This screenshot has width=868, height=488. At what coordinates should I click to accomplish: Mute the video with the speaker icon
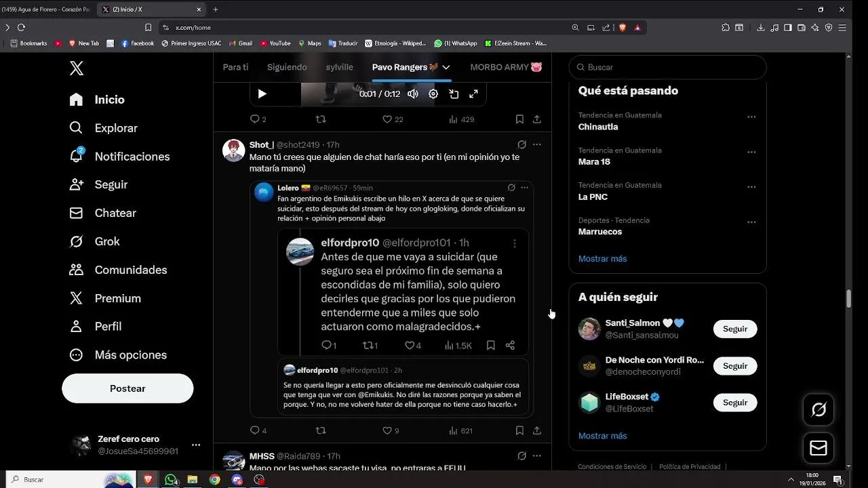[413, 94]
